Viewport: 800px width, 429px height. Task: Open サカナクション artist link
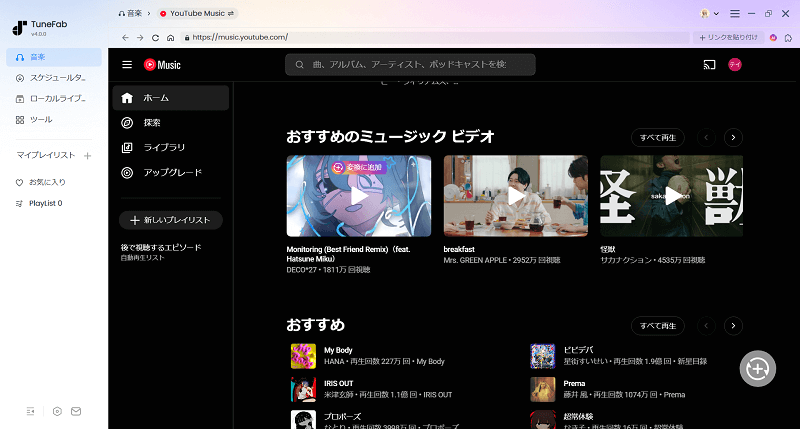626,260
